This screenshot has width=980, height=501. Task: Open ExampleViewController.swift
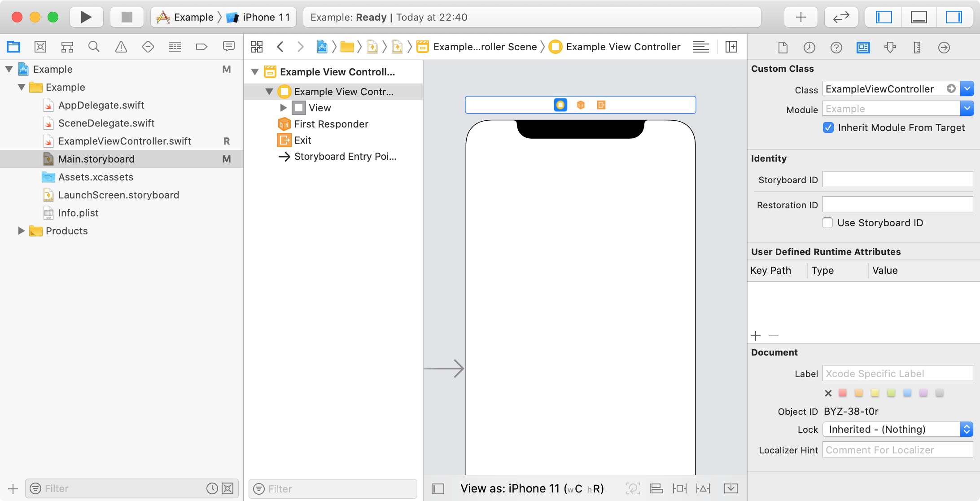(x=125, y=141)
